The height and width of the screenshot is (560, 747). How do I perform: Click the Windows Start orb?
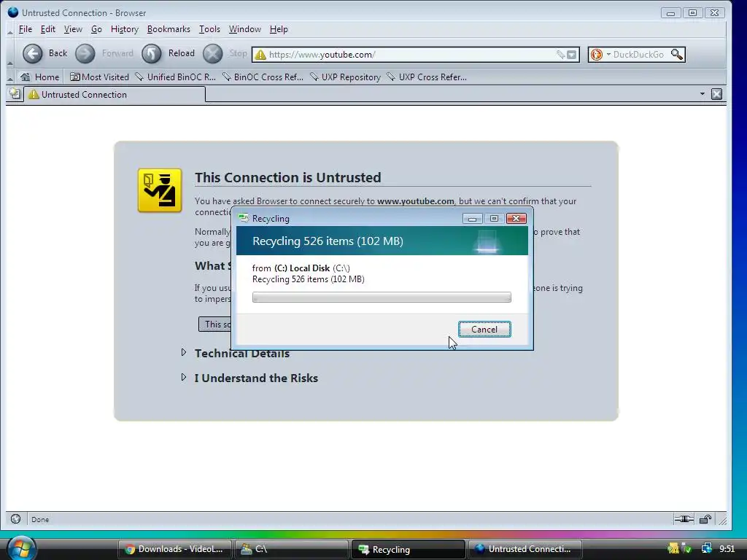coord(21,548)
